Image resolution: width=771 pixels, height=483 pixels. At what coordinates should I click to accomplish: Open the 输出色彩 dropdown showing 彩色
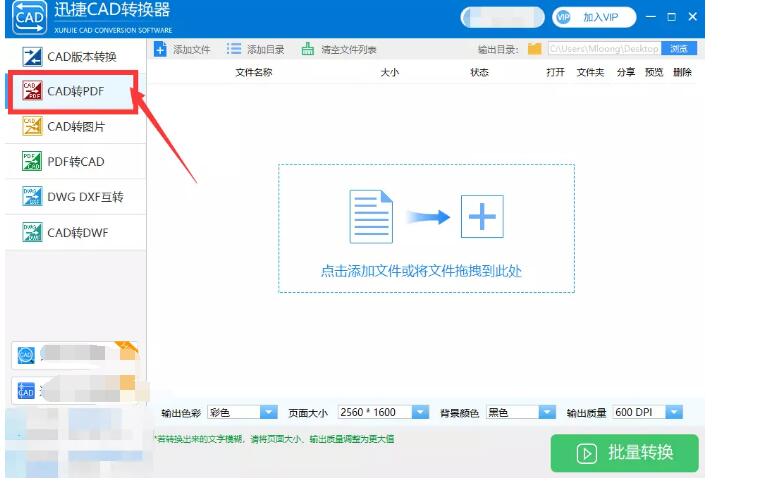coord(242,412)
